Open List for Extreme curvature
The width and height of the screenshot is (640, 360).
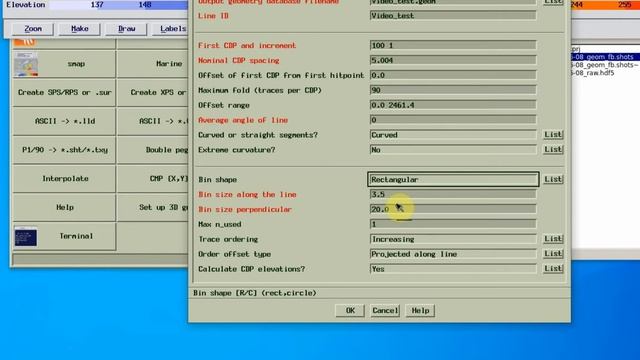(x=553, y=149)
